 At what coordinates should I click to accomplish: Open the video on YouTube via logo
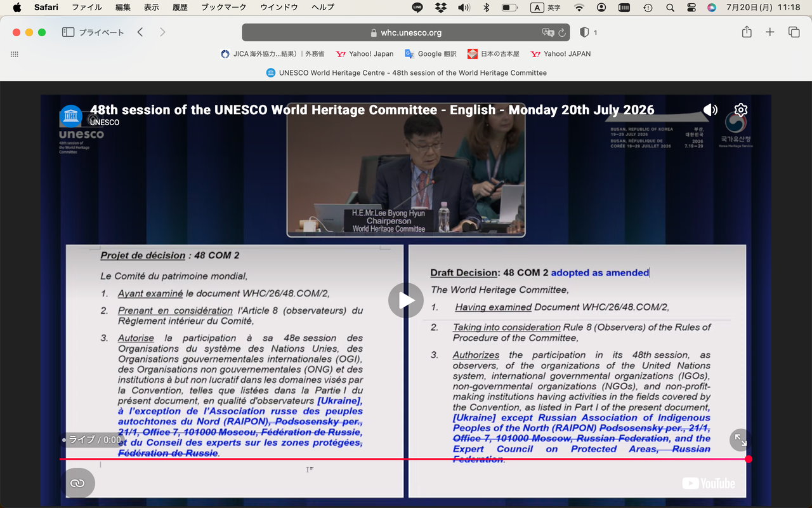click(709, 483)
